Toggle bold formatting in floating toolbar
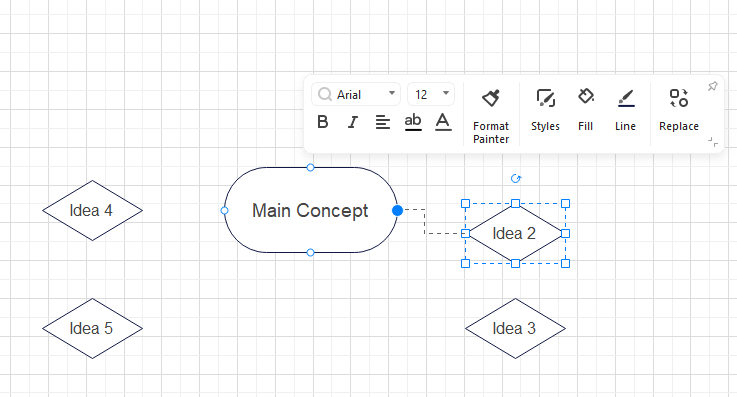Viewport: 737px width, 397px height. (x=322, y=122)
